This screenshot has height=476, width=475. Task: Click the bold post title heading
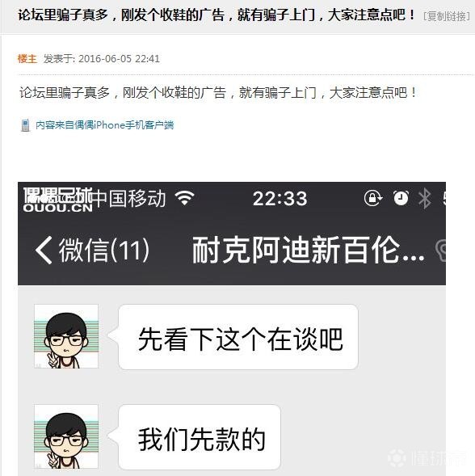(216, 15)
